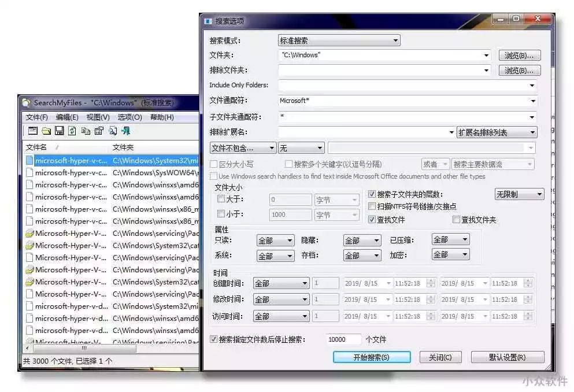574x392 pixels.
Task: Expand the Include Only Folders dropdown arrow
Action: click(532, 86)
